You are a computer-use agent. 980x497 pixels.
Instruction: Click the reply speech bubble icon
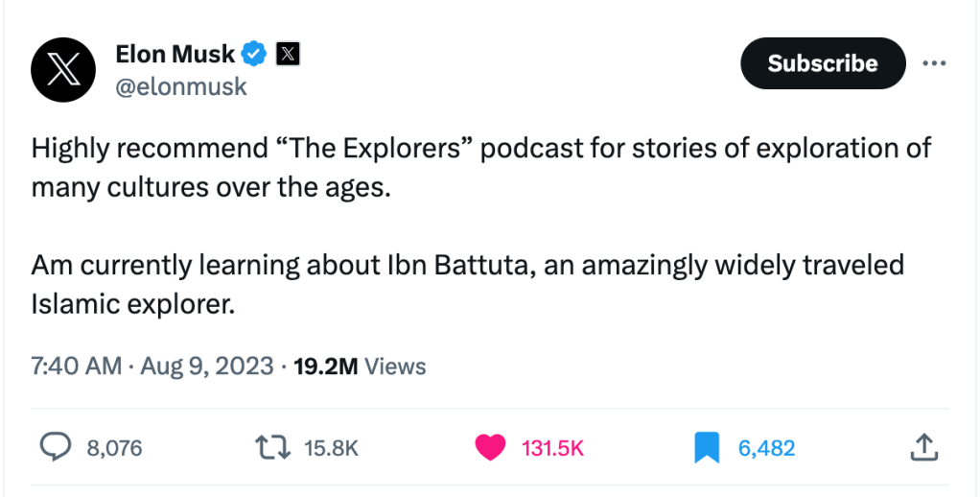click(54, 446)
